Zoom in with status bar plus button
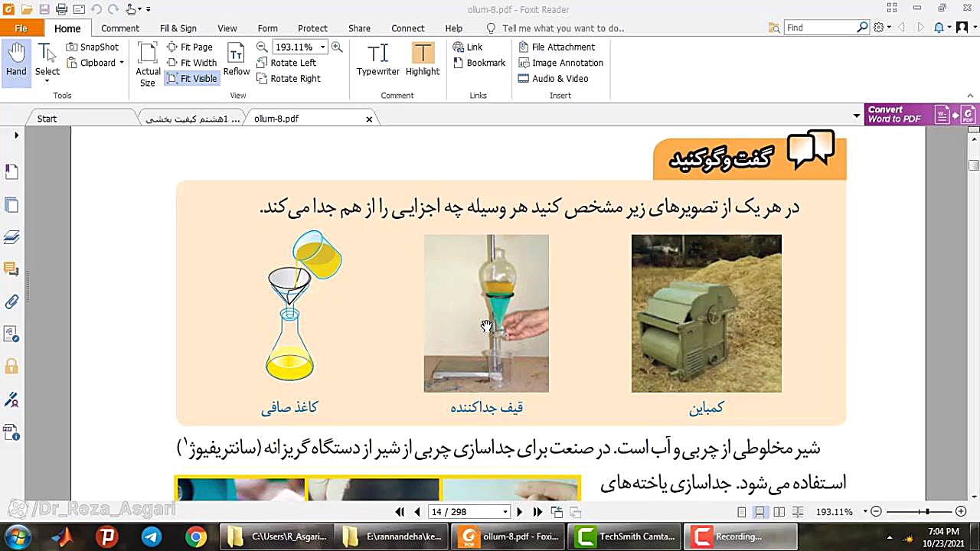 pos(961,511)
